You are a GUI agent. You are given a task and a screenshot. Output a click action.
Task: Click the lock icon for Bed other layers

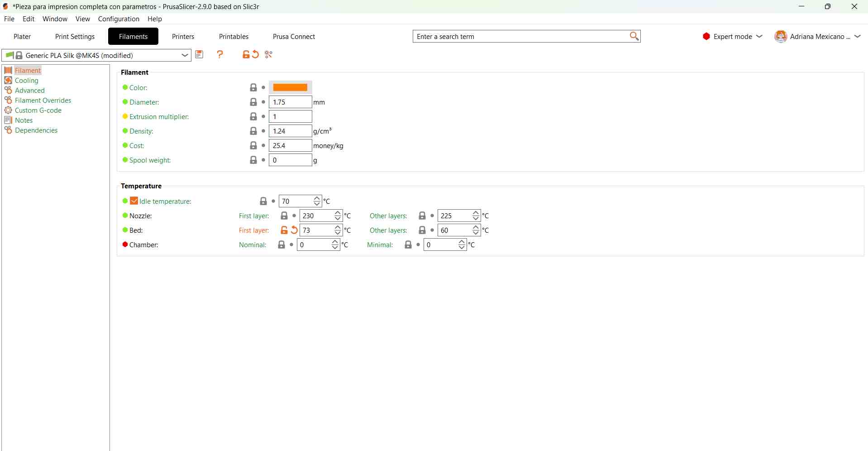tap(423, 230)
